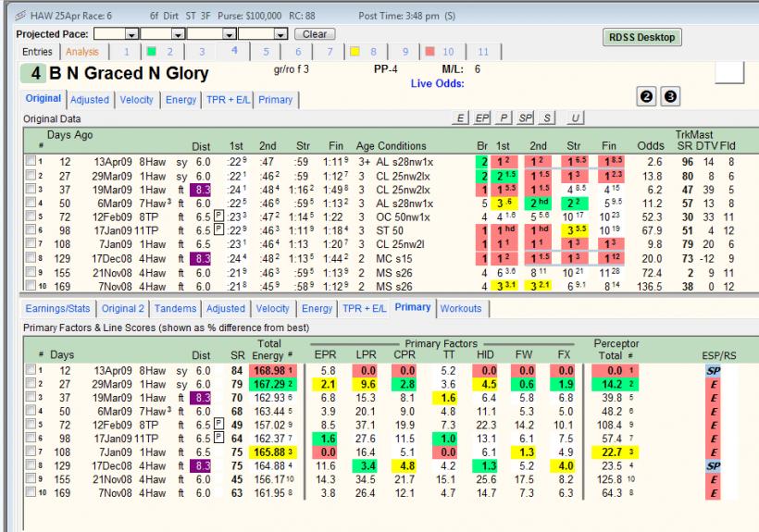Click the horse name B N Graced N Glory
The image size is (759, 532).
tap(129, 73)
